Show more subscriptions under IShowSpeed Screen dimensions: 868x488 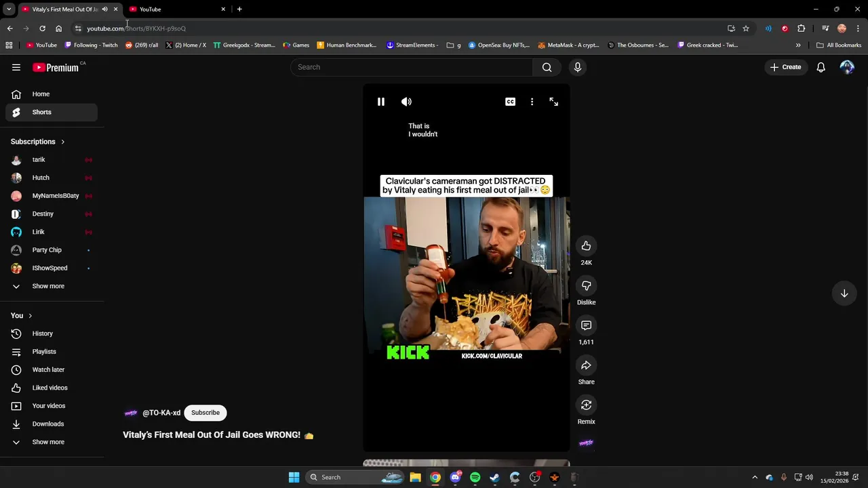point(52,286)
